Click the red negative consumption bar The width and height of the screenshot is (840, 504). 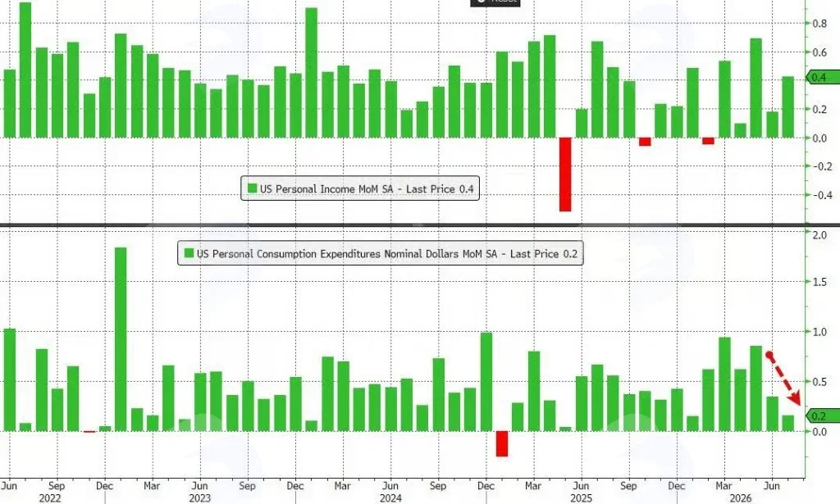tap(501, 443)
